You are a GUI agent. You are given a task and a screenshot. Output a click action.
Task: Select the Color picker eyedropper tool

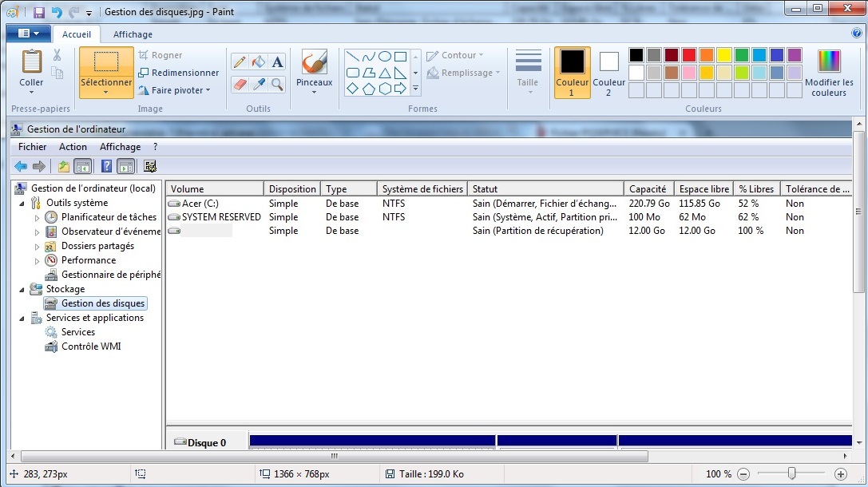pyautogui.click(x=259, y=84)
